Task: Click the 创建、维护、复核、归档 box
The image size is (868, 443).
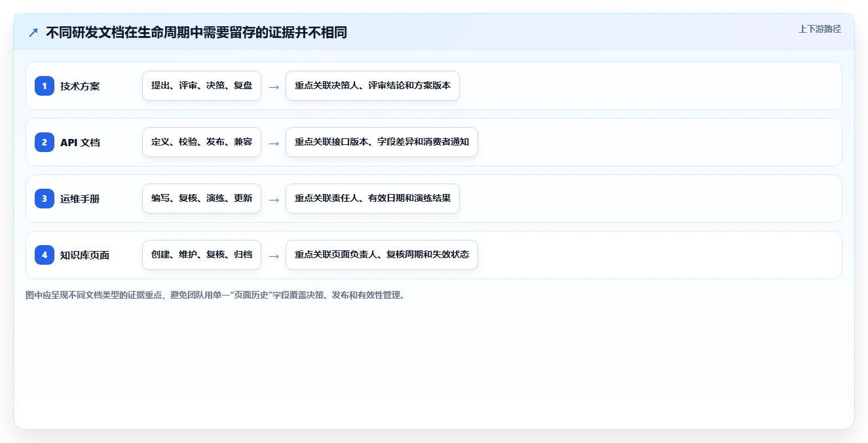Action: tap(202, 255)
